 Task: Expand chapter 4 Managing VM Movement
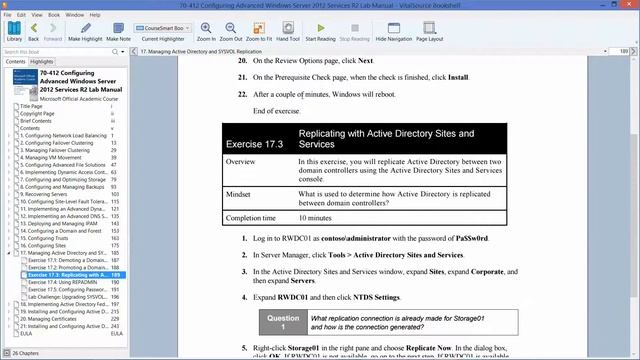coord(9,158)
